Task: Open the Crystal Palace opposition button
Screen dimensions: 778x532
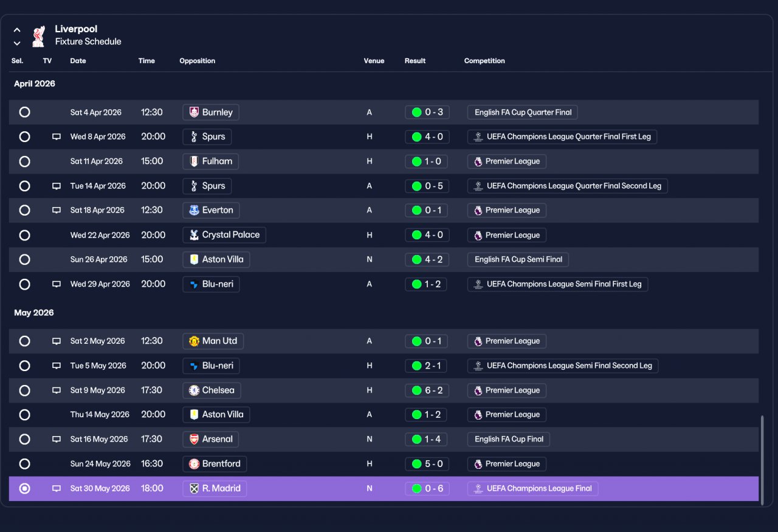Action: click(x=224, y=235)
